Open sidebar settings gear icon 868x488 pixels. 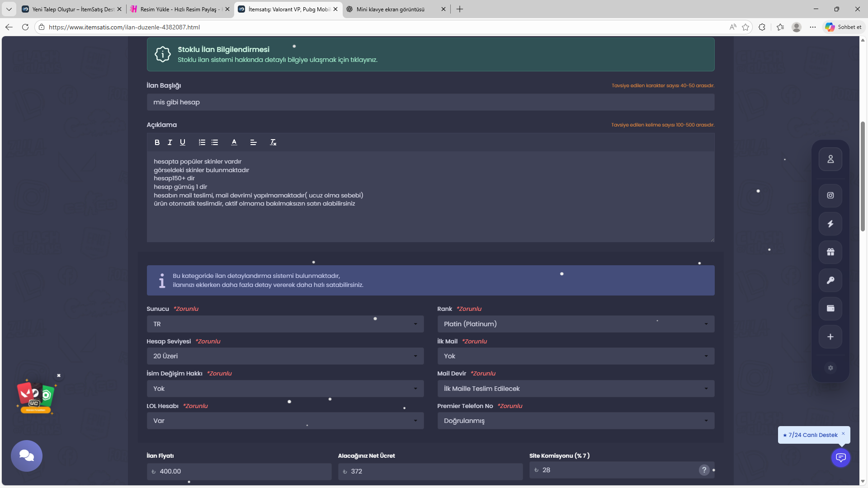(830, 368)
